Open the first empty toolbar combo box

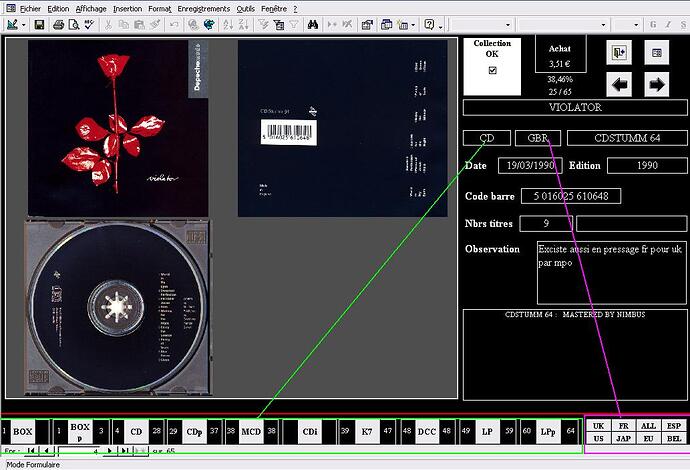tap(508, 25)
